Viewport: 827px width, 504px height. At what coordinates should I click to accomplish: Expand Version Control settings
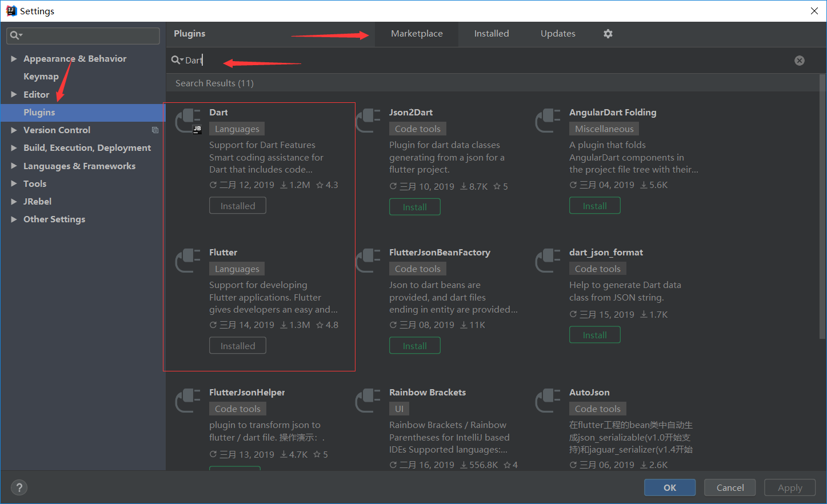14,130
